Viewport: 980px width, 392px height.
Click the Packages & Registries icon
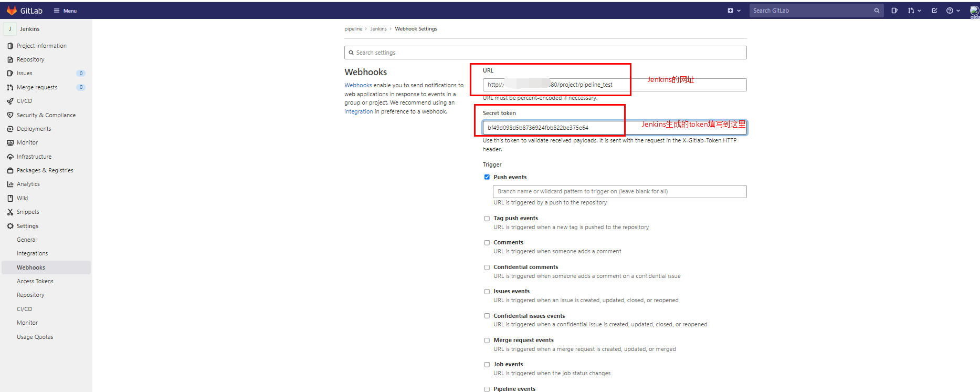(10, 170)
